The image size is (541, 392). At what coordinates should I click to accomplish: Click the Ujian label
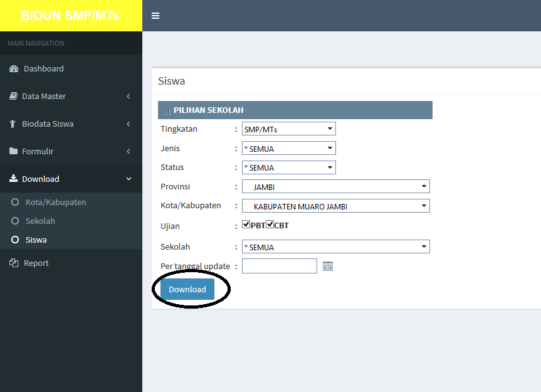tap(170, 226)
